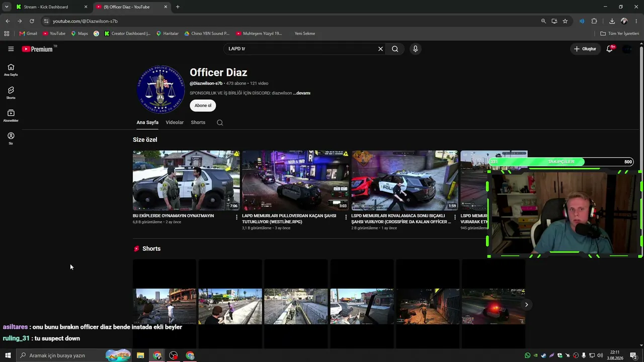Click the Oluştur create button
Image resolution: width=644 pixels, height=362 pixels.
(x=585, y=49)
